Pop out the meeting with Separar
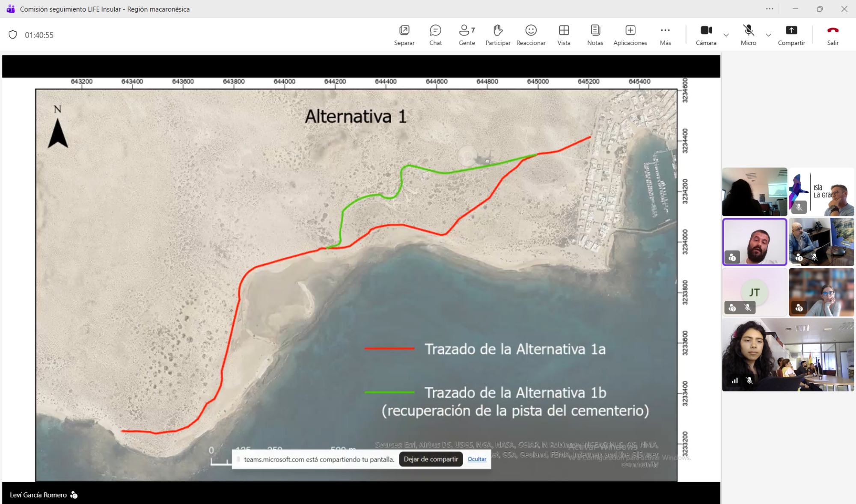Screen dimensions: 856x504 pyautogui.click(x=404, y=35)
